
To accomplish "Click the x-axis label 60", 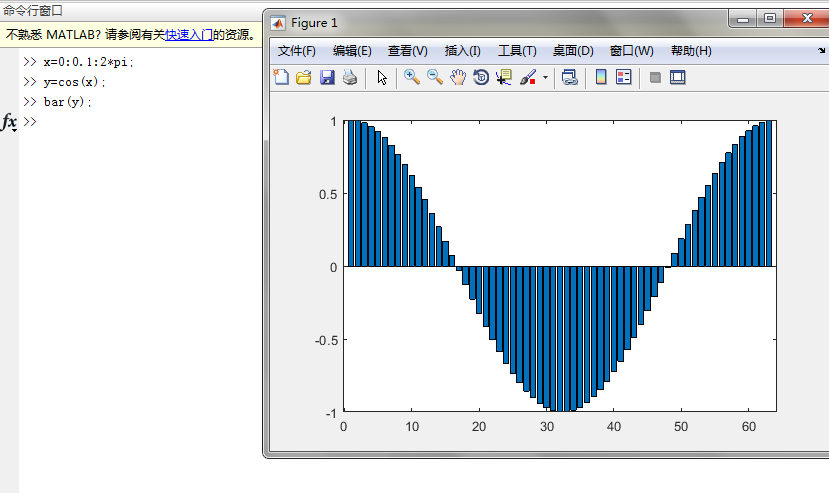I will click(749, 426).
